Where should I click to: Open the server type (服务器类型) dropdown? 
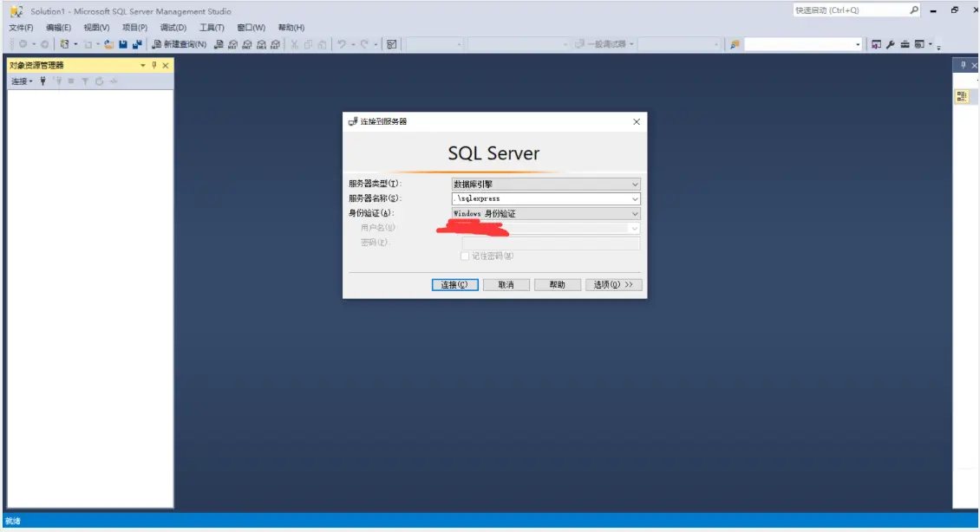546,185
